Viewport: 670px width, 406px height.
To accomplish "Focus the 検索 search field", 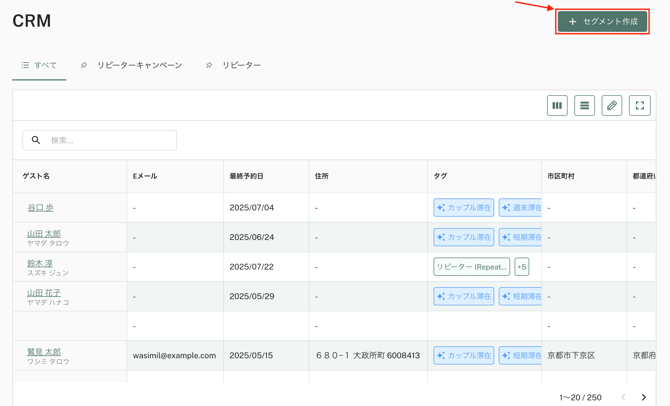I will click(x=100, y=140).
